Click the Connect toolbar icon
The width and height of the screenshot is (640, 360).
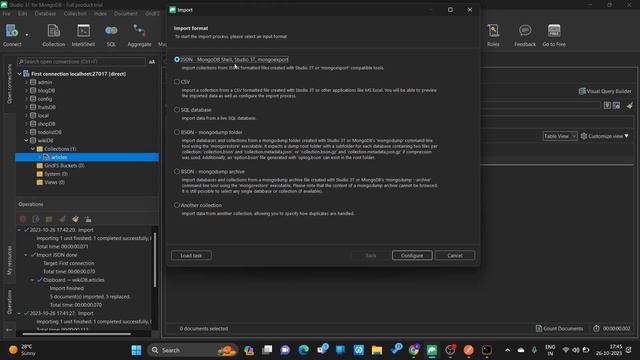(11, 31)
